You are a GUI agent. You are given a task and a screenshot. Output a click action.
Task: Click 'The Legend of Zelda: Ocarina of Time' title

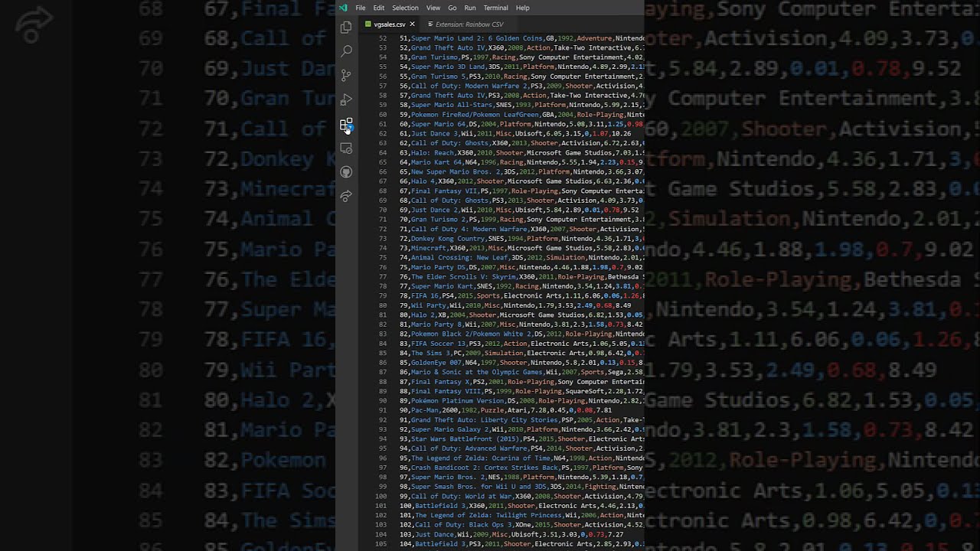tap(481, 458)
